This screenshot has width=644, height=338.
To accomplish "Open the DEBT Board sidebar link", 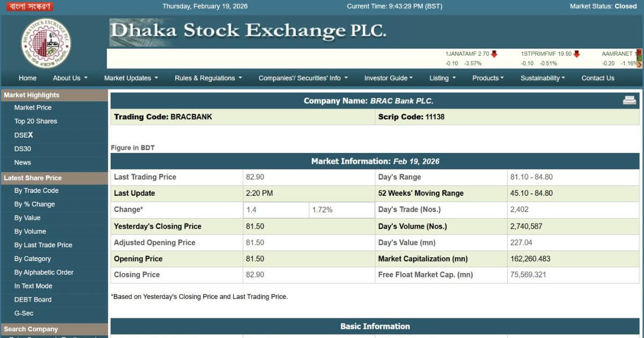I will [33, 299].
